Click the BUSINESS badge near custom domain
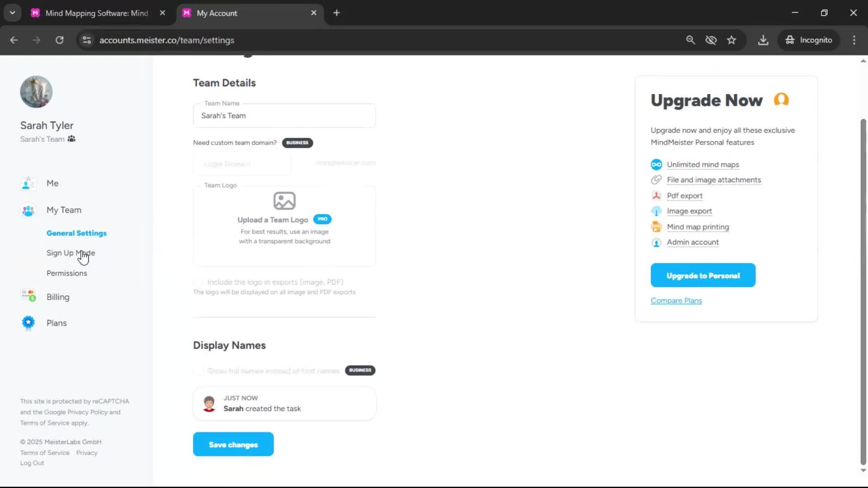This screenshot has height=488, width=868. 297,143
